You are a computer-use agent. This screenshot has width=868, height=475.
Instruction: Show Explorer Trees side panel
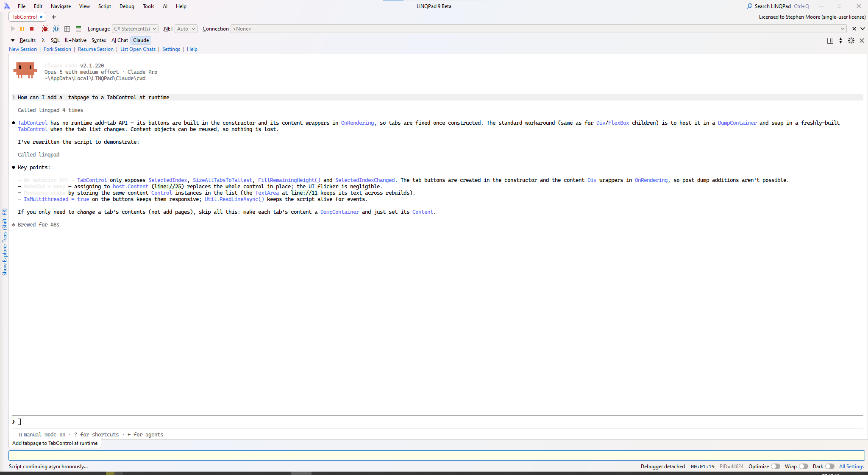pos(5,242)
